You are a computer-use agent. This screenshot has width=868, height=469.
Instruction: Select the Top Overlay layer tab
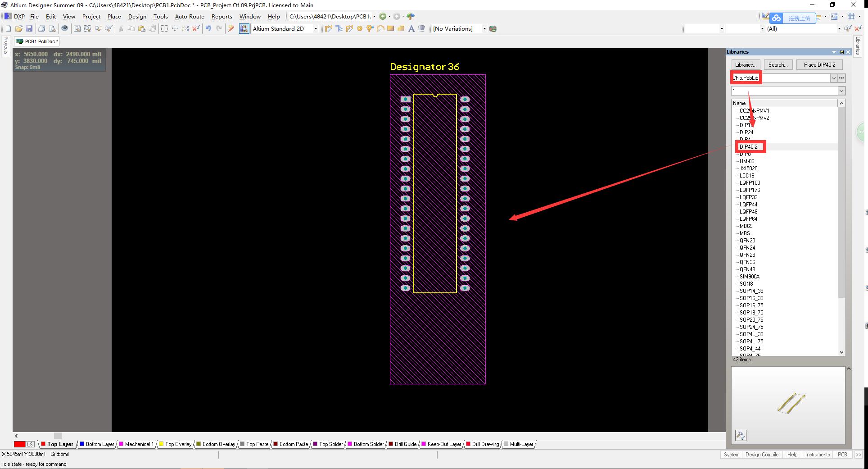pyautogui.click(x=175, y=444)
